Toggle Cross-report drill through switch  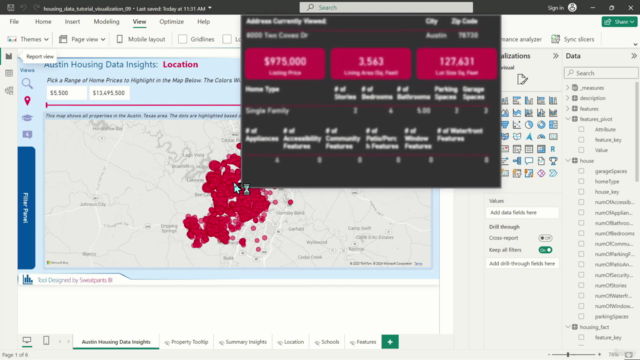545,238
